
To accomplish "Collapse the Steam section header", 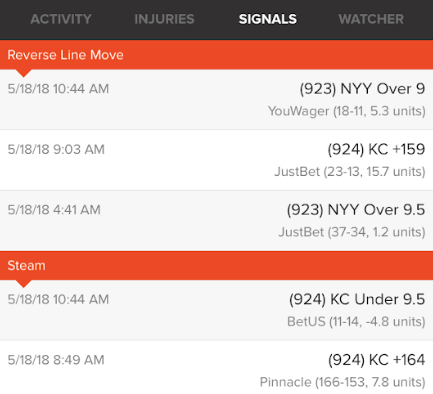I will click(216, 265).
